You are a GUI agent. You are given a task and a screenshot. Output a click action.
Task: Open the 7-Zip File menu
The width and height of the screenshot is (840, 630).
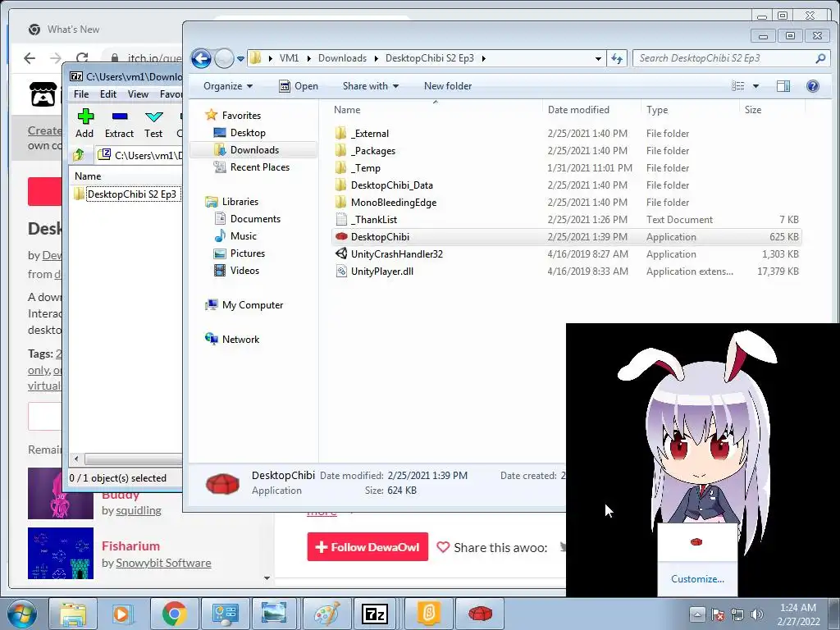[x=81, y=94]
